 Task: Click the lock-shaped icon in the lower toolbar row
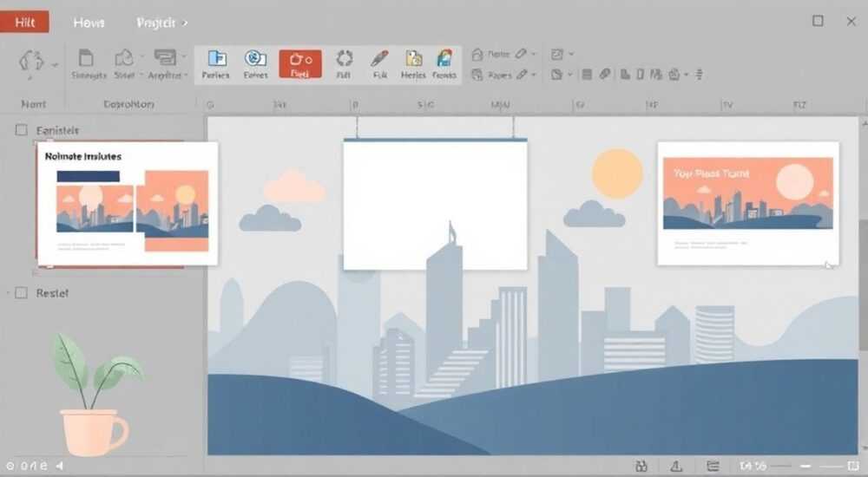pos(674,74)
